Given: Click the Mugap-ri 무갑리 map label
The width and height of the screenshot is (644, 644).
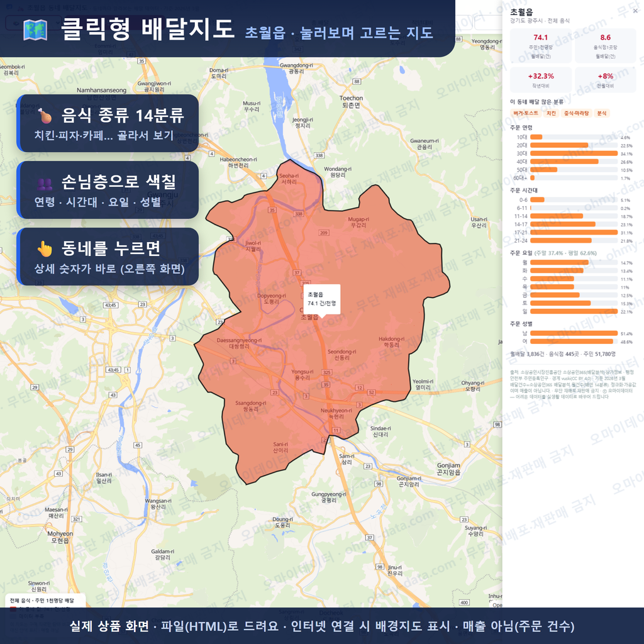Looking at the screenshot, I should point(358,222).
